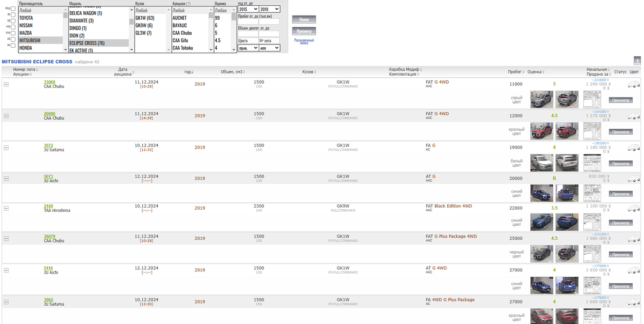Open rear photo of red lot 20080

(567, 131)
